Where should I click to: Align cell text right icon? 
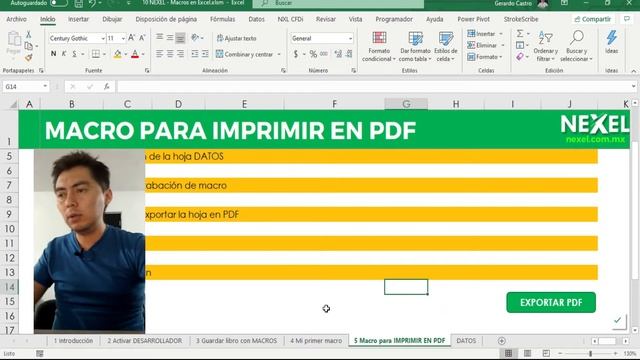point(180,54)
